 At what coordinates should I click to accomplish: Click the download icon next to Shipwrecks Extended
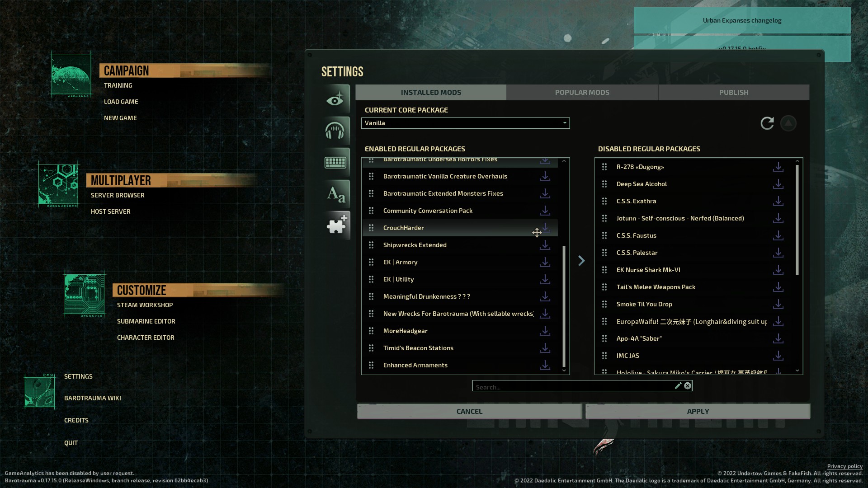tap(545, 245)
